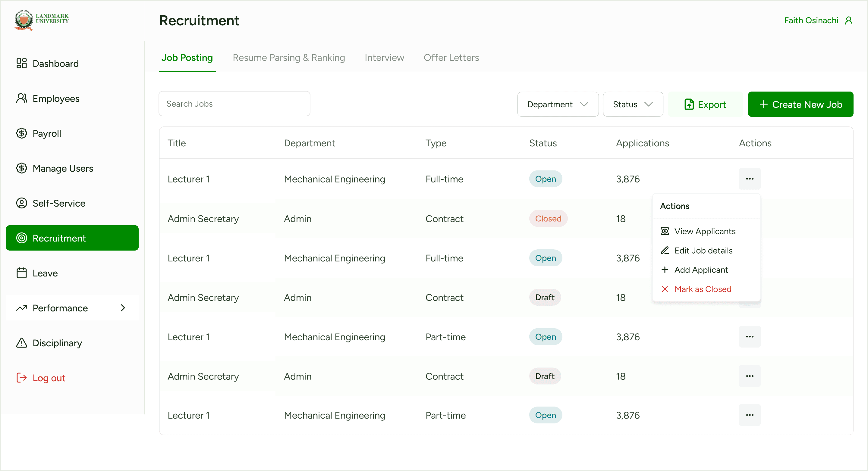Switch to Resume Parsing & Ranking tab

(289, 58)
